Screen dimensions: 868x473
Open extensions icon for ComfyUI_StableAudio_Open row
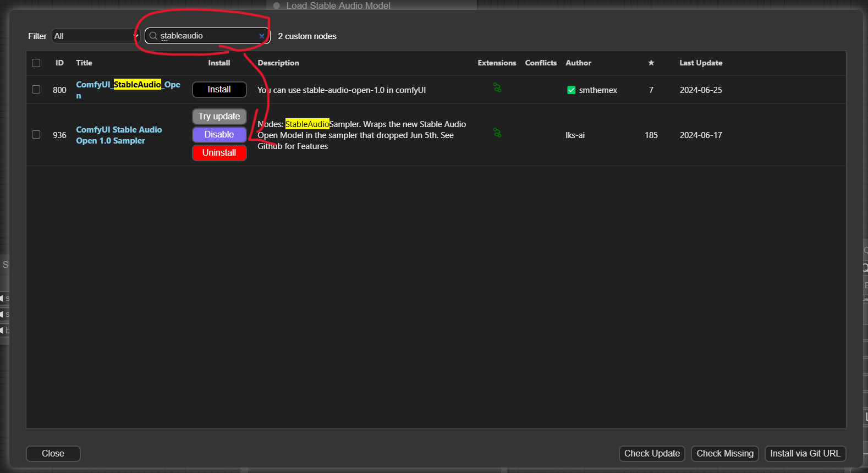coord(497,87)
